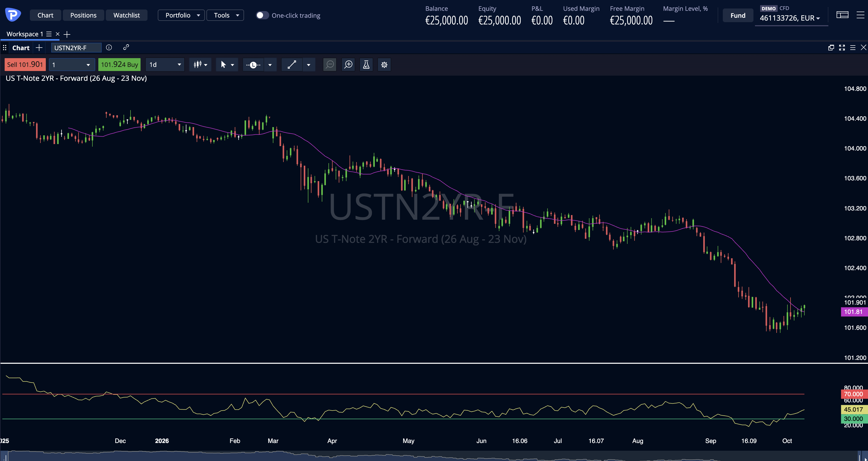Toggle One-click trading switch
Viewport: 868px width, 461px height.
coord(262,15)
